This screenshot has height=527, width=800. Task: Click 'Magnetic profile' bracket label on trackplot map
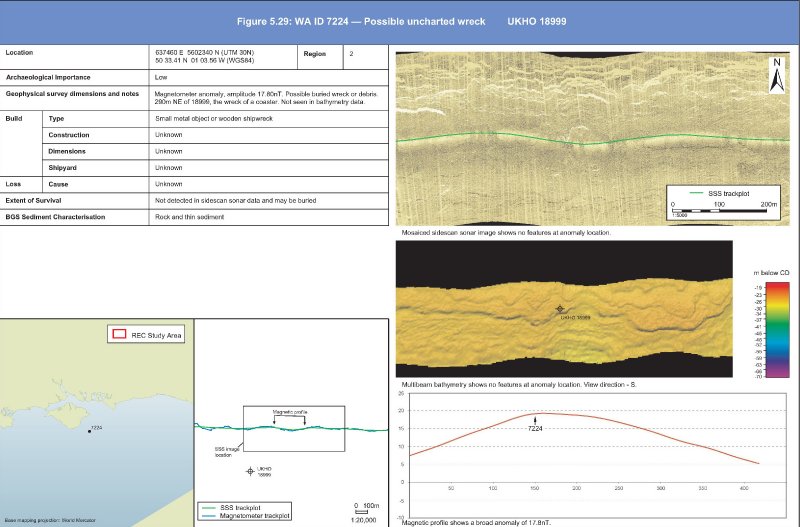[x=290, y=412]
